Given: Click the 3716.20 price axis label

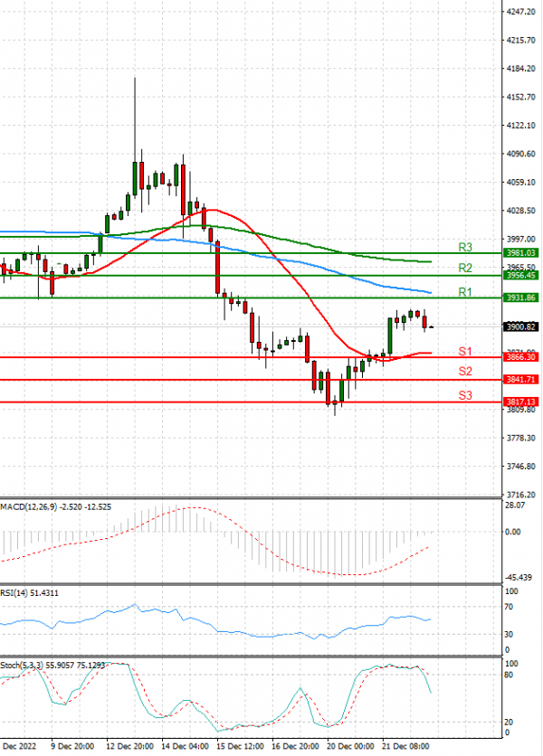Looking at the screenshot, I should (x=520, y=495).
